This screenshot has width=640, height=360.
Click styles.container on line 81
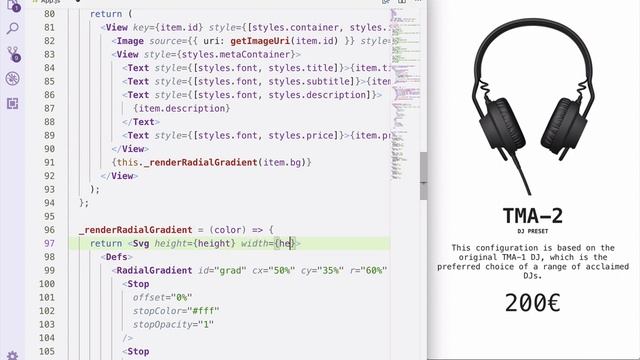[296, 28]
